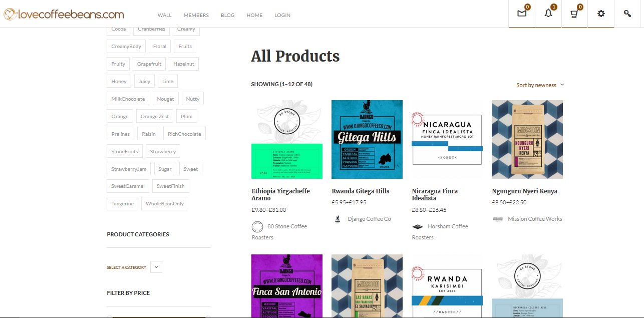
Task: Open the WALL menu item
Action: [x=165, y=15]
